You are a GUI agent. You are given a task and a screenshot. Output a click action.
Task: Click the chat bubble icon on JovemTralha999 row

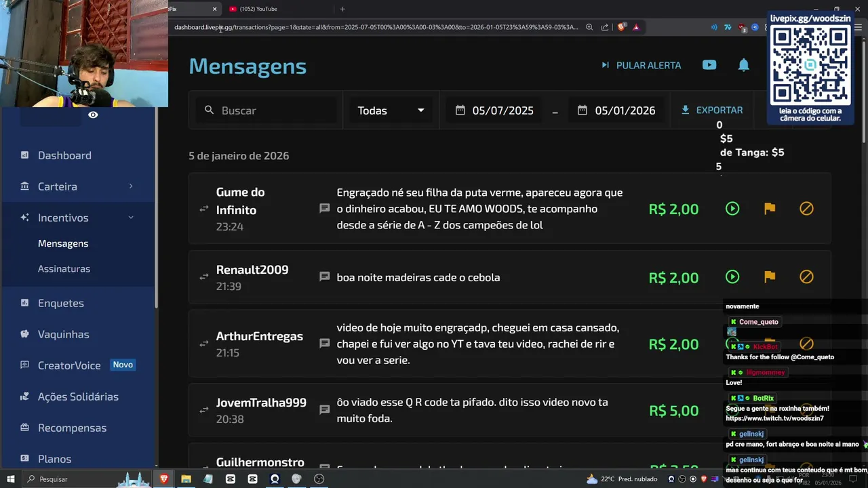[x=325, y=410]
